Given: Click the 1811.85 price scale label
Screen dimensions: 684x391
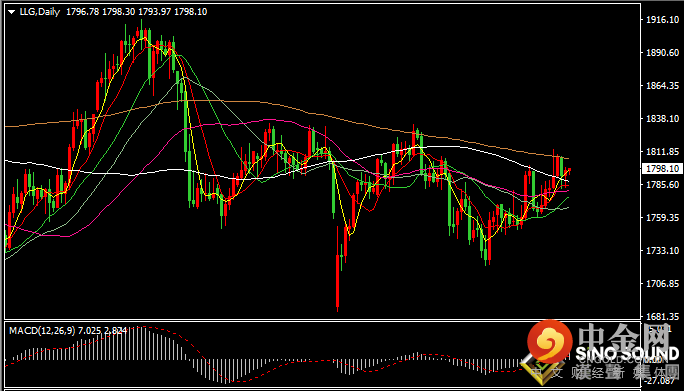Looking at the screenshot, I should 662,151.
